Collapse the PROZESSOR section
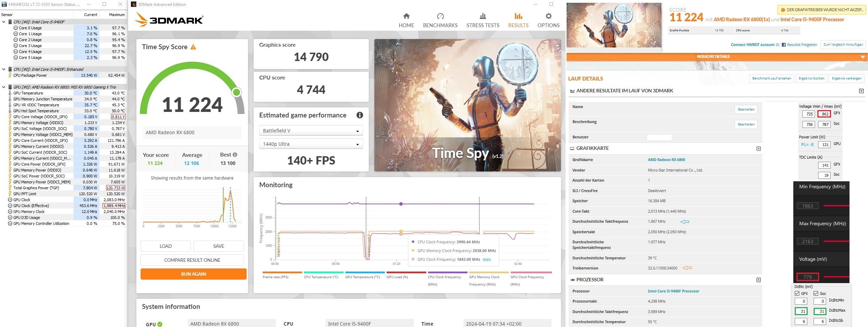Image resolution: width=868 pixels, height=327 pixels. 758,280
